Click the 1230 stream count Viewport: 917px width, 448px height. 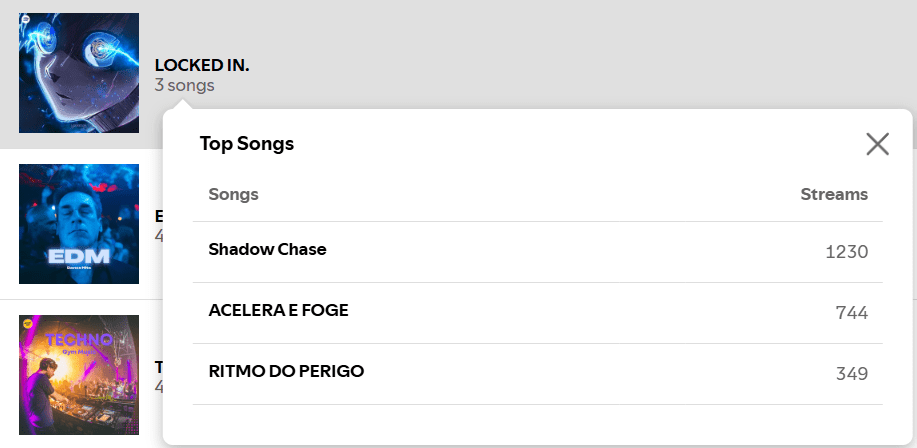pos(846,252)
